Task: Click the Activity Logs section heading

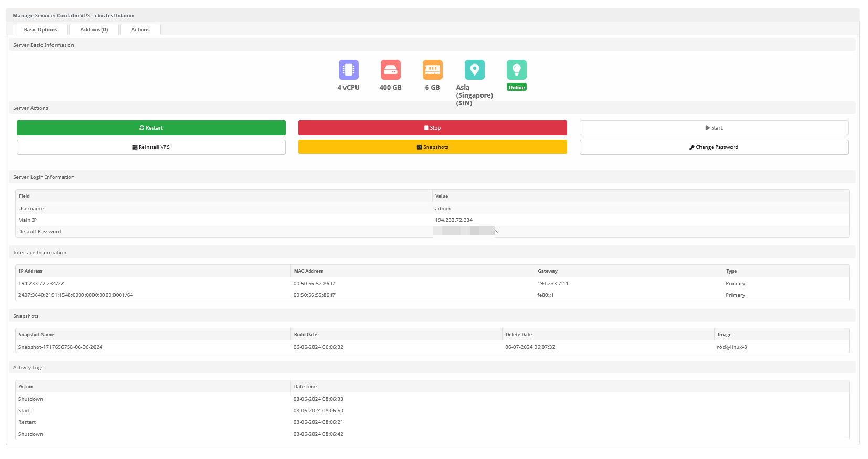Action: tap(28, 368)
